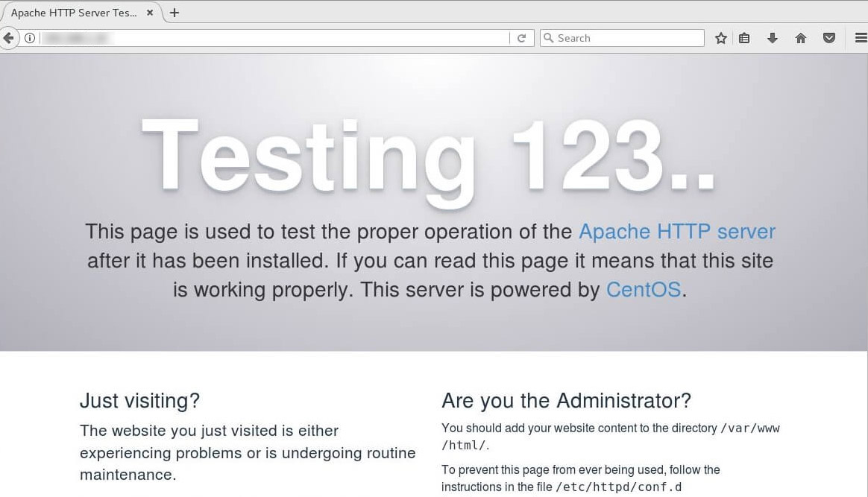Bookmark this page with the star icon
The width and height of the screenshot is (868, 497).
[721, 38]
